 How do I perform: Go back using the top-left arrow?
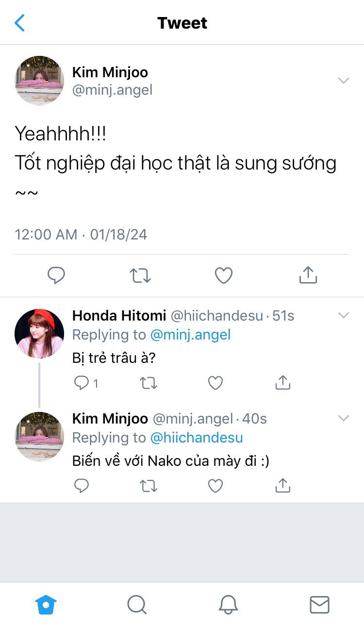tap(20, 23)
